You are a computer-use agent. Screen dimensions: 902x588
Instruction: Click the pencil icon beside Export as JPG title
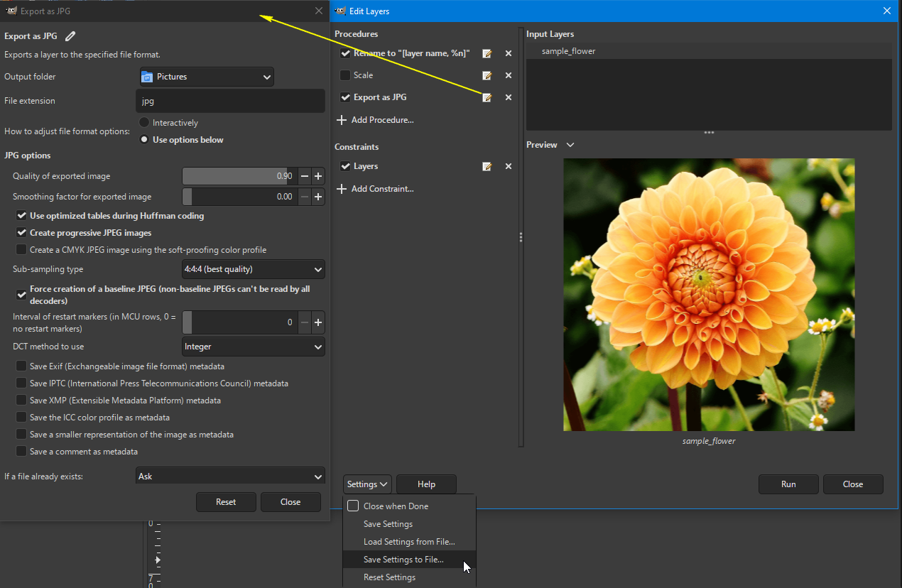point(70,36)
